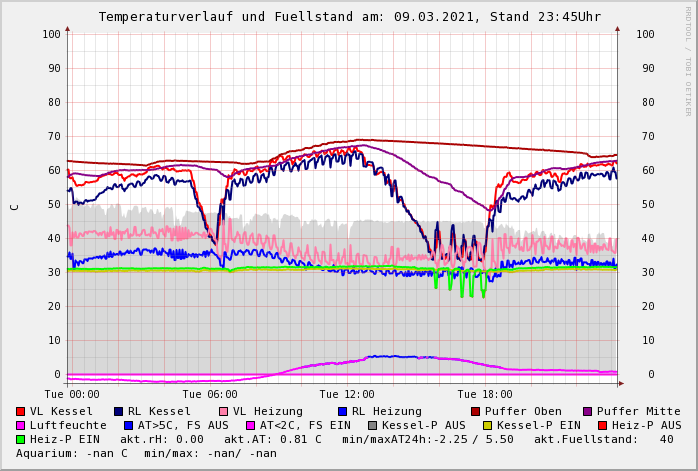Click the "Tue 18:00" x-axis label
This screenshot has width=698, height=471.
[485, 394]
